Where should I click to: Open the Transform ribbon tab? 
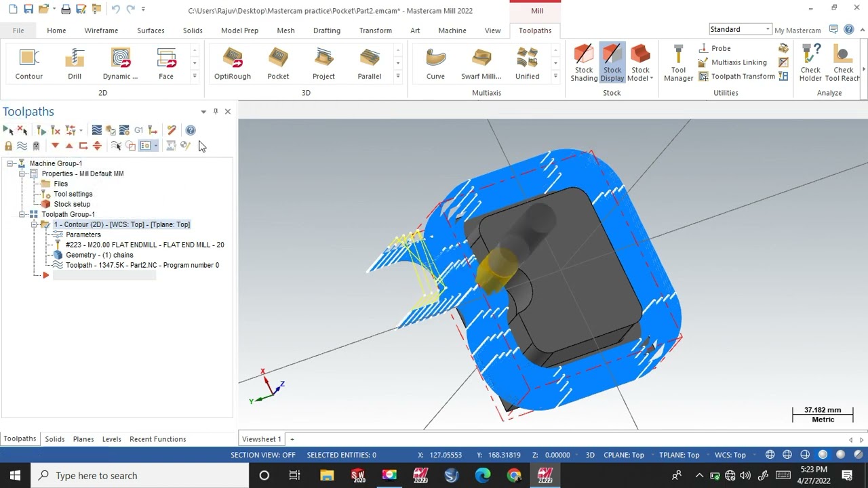375,30
